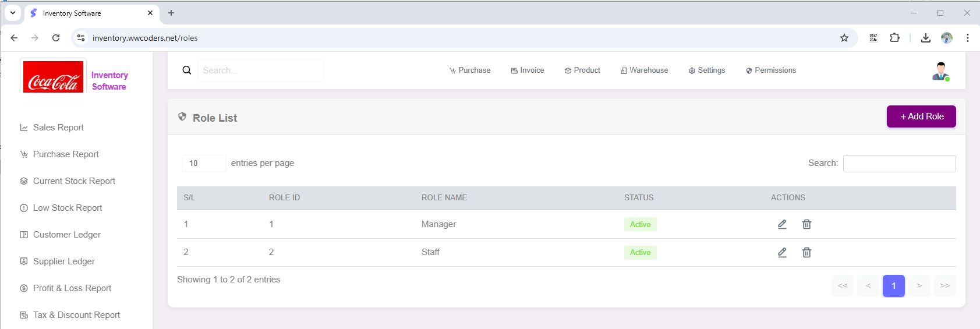980x329 pixels.
Task: Click the edit pencil icon for Manager role
Action: point(782,224)
